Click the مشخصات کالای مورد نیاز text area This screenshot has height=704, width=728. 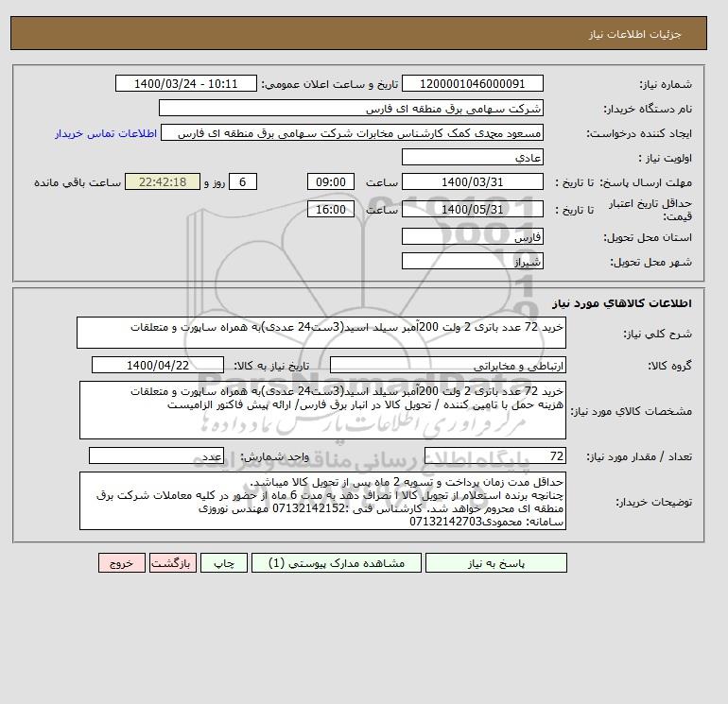click(x=322, y=410)
